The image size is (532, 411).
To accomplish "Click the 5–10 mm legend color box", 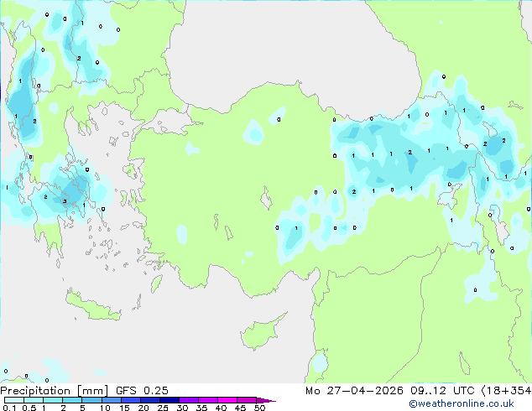I will click(x=91, y=400).
